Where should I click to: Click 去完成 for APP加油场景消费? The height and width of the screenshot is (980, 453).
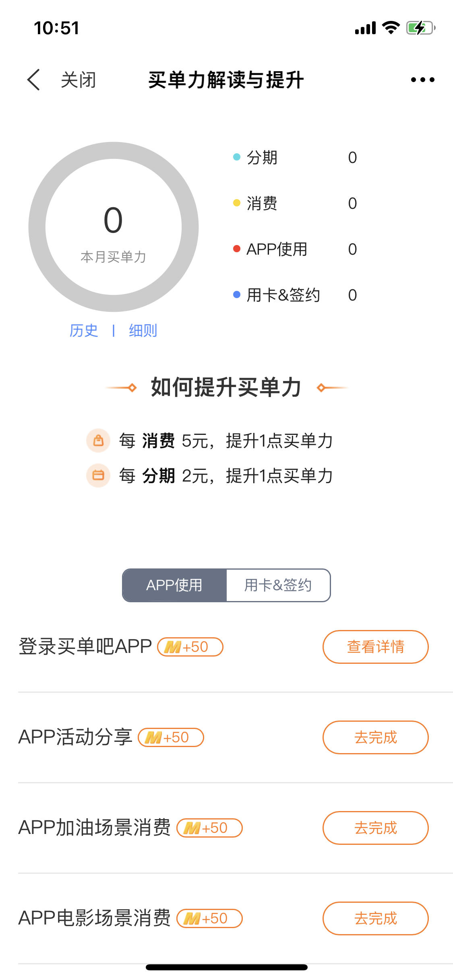click(x=375, y=828)
